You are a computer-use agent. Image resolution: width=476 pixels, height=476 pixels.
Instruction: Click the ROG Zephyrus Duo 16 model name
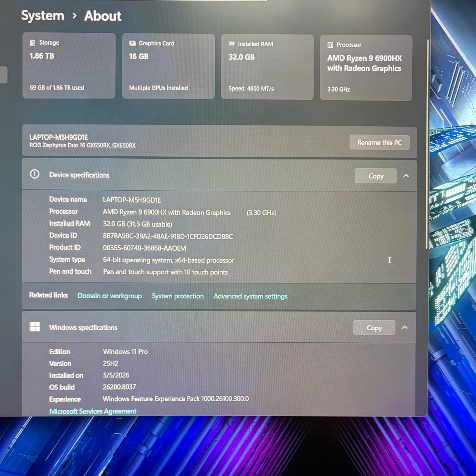pyautogui.click(x=82, y=145)
